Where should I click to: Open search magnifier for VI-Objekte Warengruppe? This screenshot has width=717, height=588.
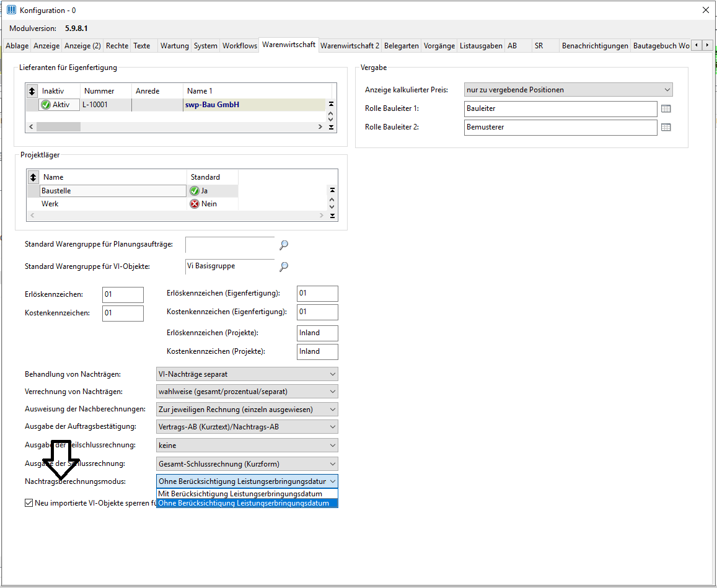tap(283, 266)
